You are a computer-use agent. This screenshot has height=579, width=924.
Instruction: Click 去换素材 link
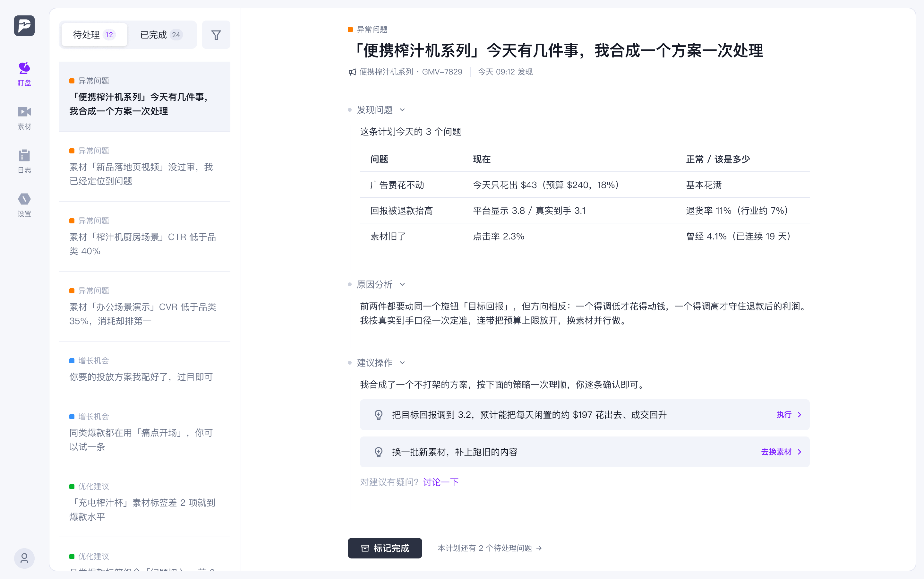coord(781,452)
